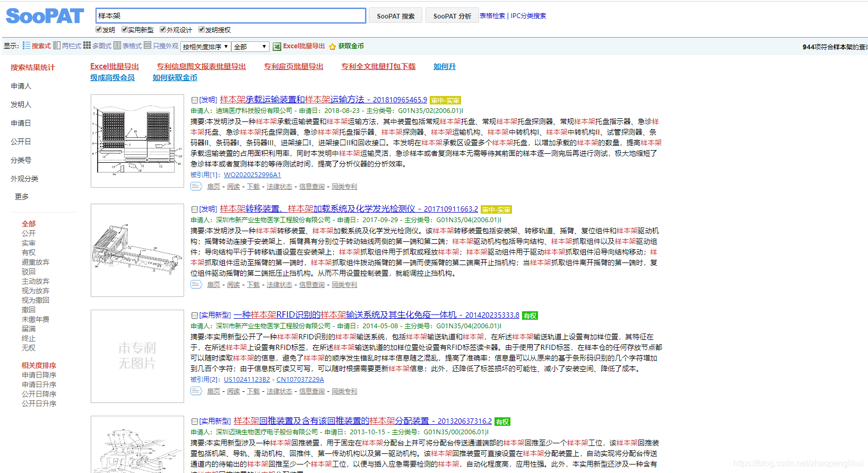Click 阅读 under patent 201810965465.9
Viewport: 868px width, 473px height.
tap(233, 187)
